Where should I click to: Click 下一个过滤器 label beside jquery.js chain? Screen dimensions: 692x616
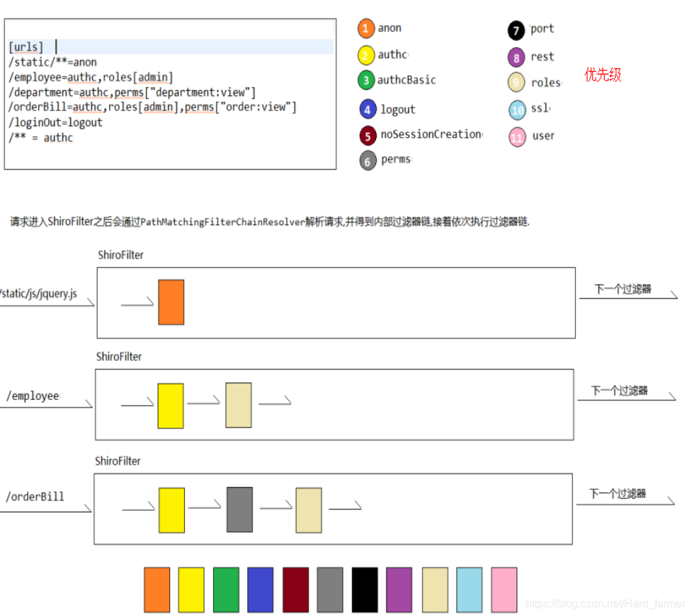coord(622,289)
